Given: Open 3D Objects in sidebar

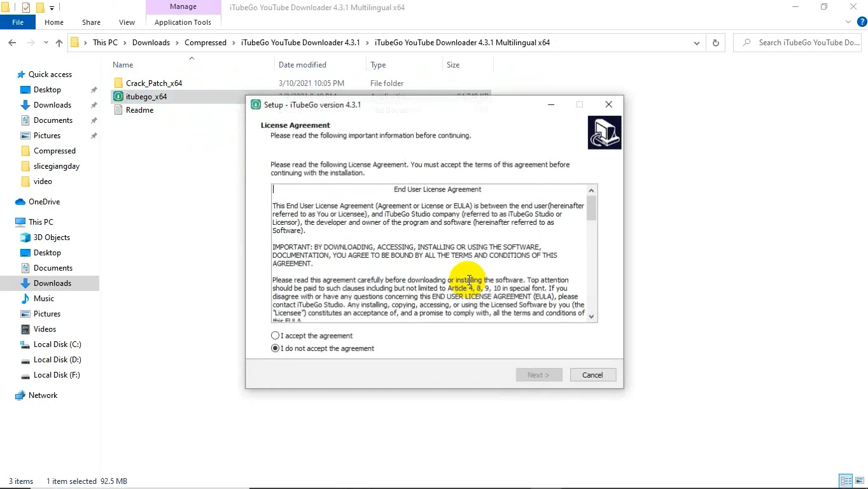Looking at the screenshot, I should [52, 237].
